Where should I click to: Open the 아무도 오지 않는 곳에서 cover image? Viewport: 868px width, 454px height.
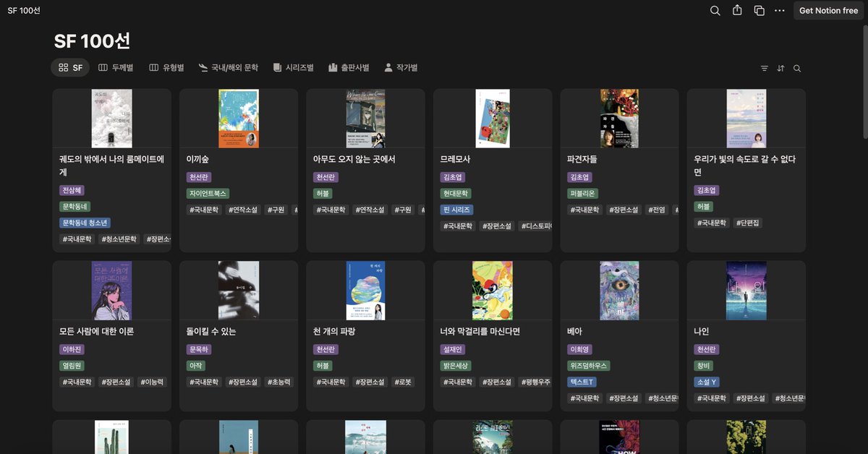365,119
